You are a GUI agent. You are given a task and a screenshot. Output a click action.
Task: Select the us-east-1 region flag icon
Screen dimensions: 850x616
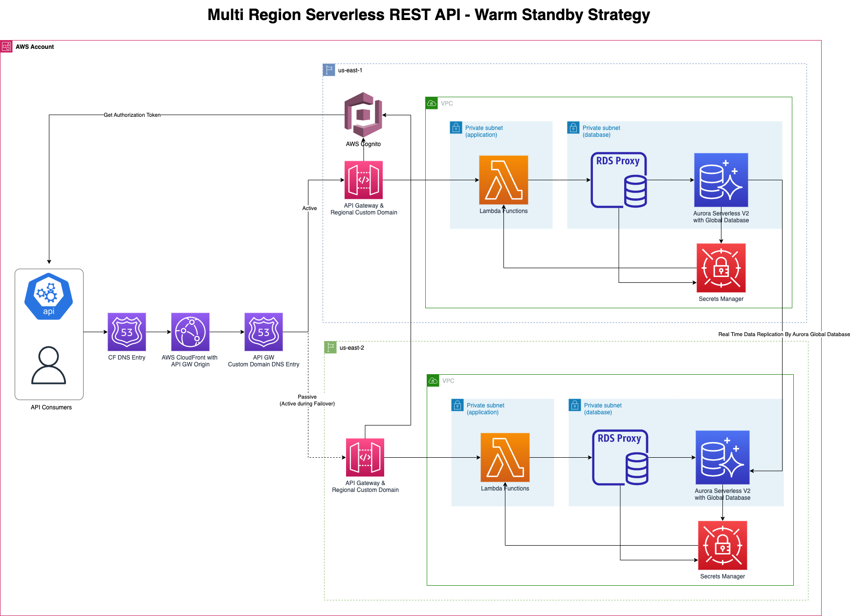[x=329, y=70]
